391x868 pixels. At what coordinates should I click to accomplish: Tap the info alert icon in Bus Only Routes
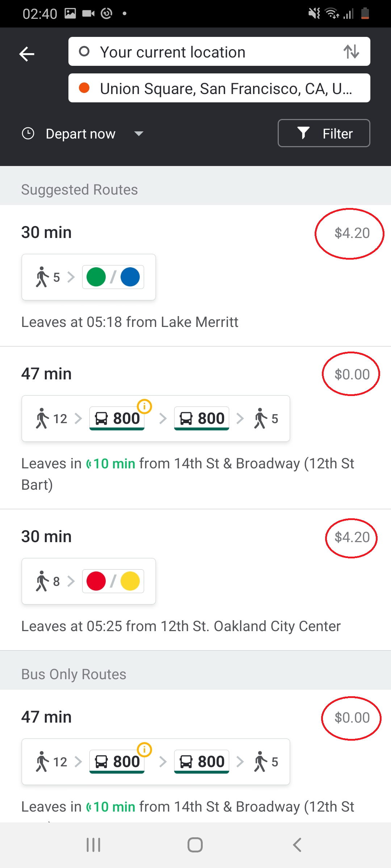tap(144, 749)
